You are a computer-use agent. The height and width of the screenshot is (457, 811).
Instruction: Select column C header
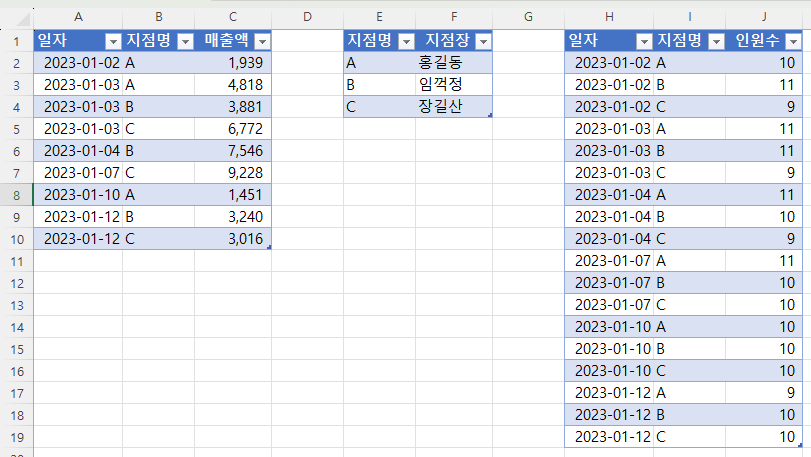233,17
